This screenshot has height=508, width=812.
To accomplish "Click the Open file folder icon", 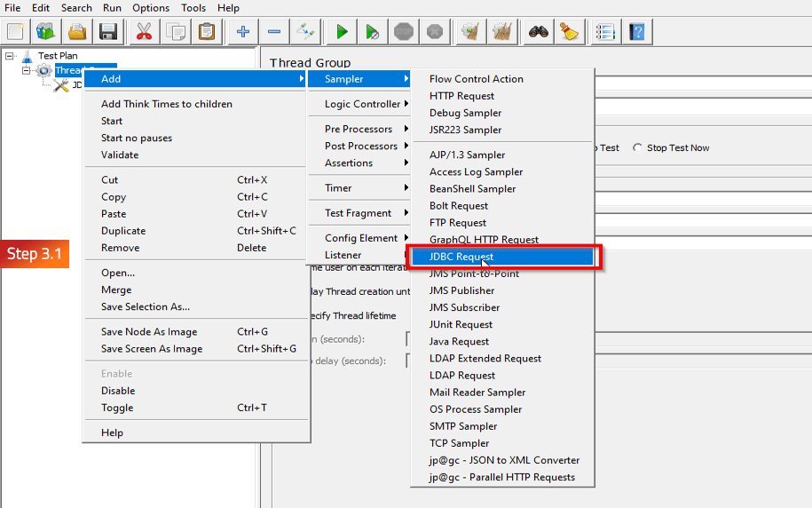I will point(77,32).
